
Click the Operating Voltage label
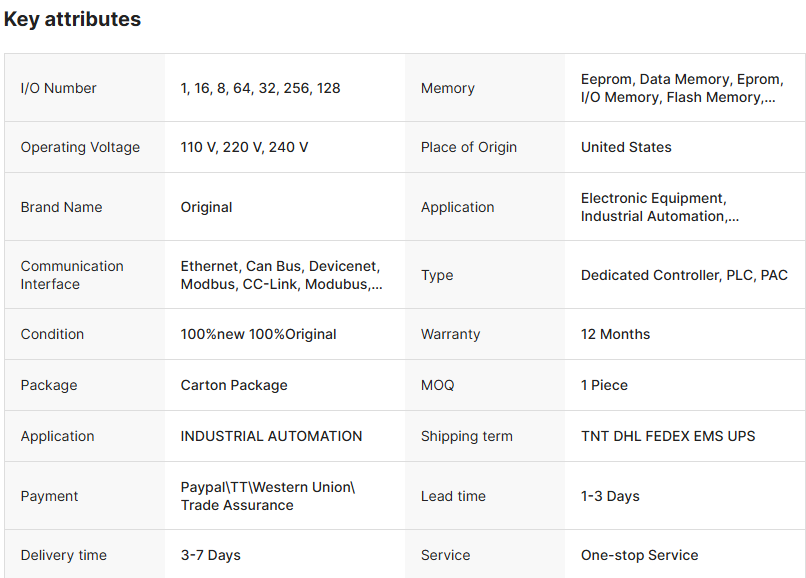tap(80, 147)
